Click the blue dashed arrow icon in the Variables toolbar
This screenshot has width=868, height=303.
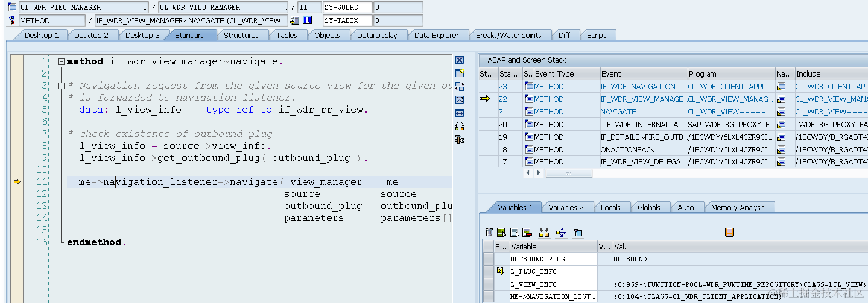[x=560, y=232]
